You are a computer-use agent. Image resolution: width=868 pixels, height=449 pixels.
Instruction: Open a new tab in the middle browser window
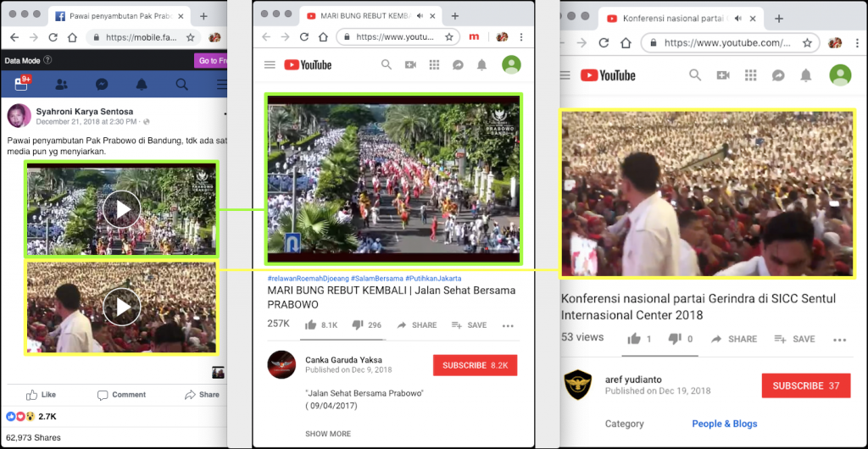click(x=455, y=16)
